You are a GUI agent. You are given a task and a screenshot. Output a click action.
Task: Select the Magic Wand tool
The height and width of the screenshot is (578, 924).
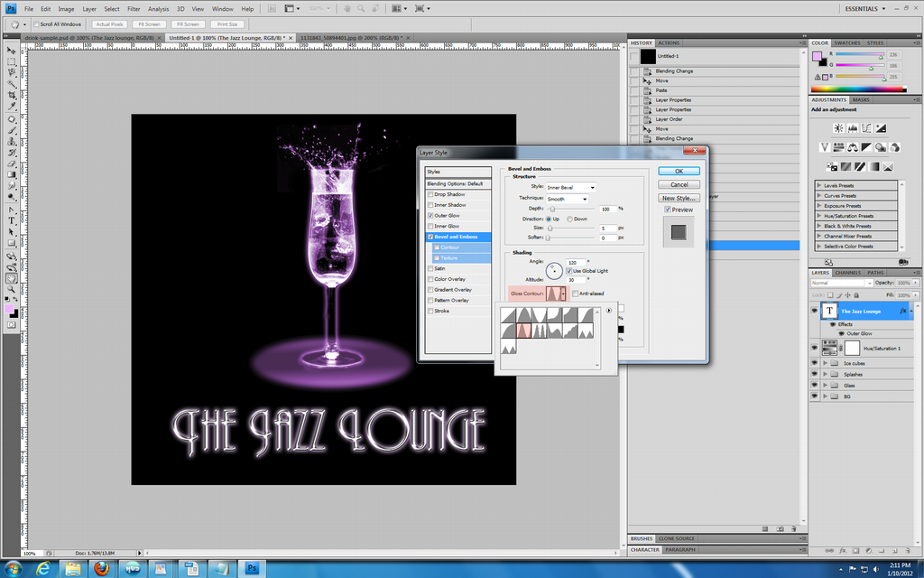coord(11,84)
